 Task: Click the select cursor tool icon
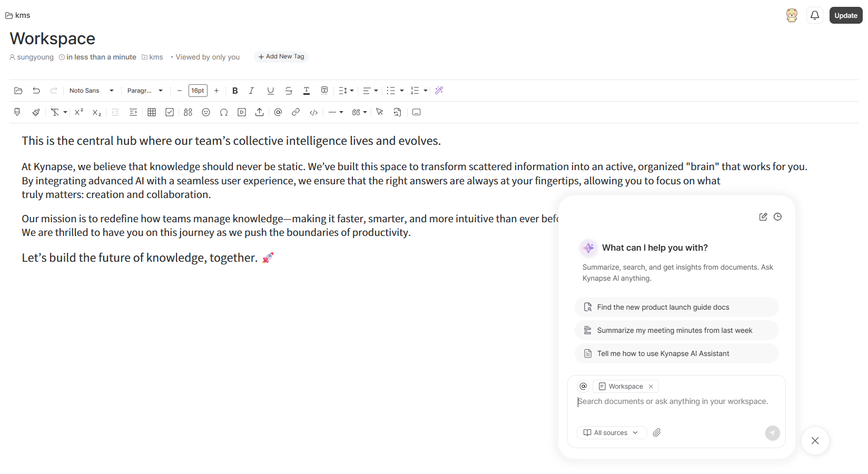pos(380,112)
